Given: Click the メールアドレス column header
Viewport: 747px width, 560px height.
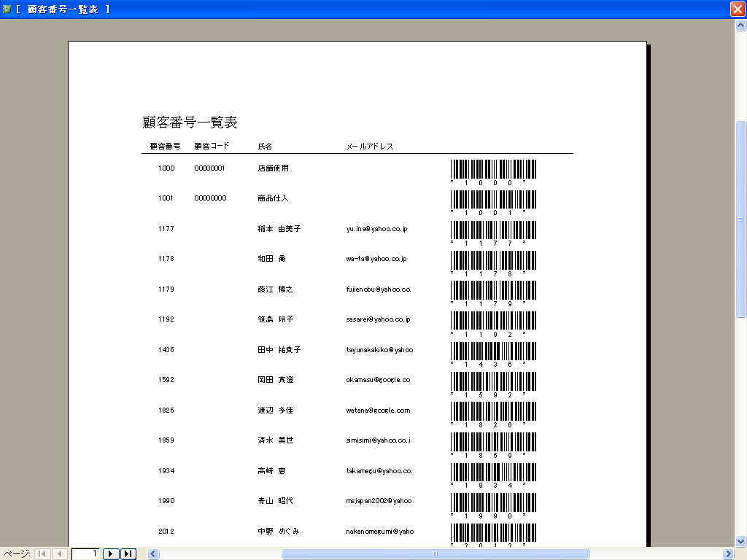Looking at the screenshot, I should pos(370,146).
